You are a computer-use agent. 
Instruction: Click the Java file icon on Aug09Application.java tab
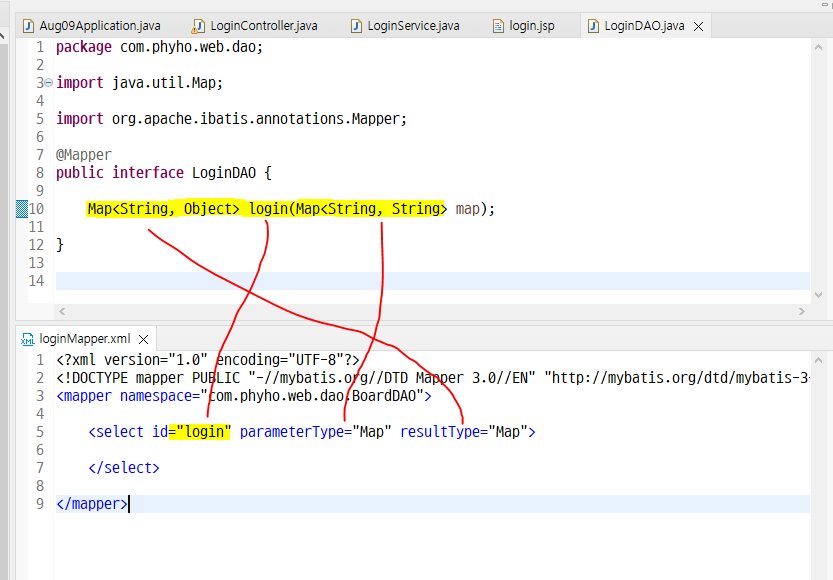[28, 26]
